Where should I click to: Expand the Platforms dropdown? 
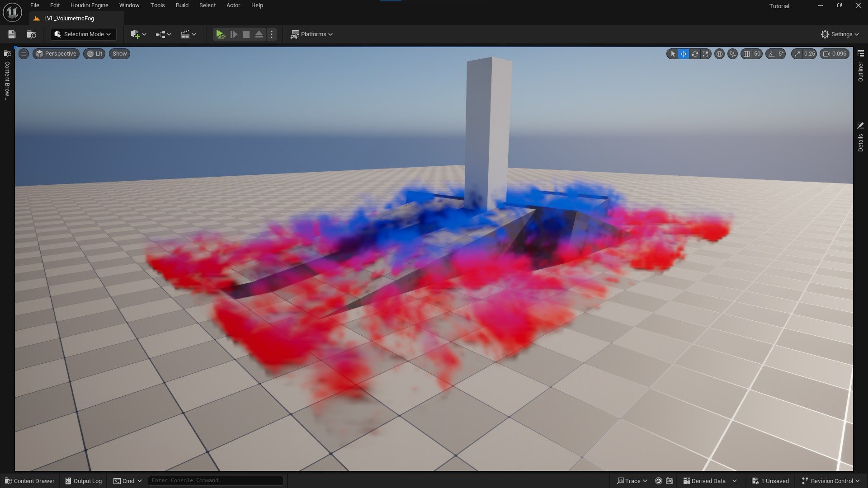[x=311, y=34]
